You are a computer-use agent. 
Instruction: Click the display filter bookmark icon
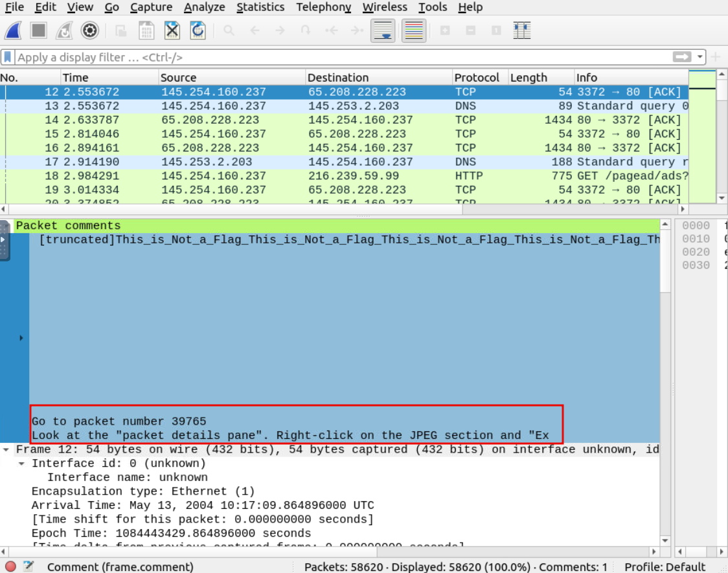tap(8, 58)
